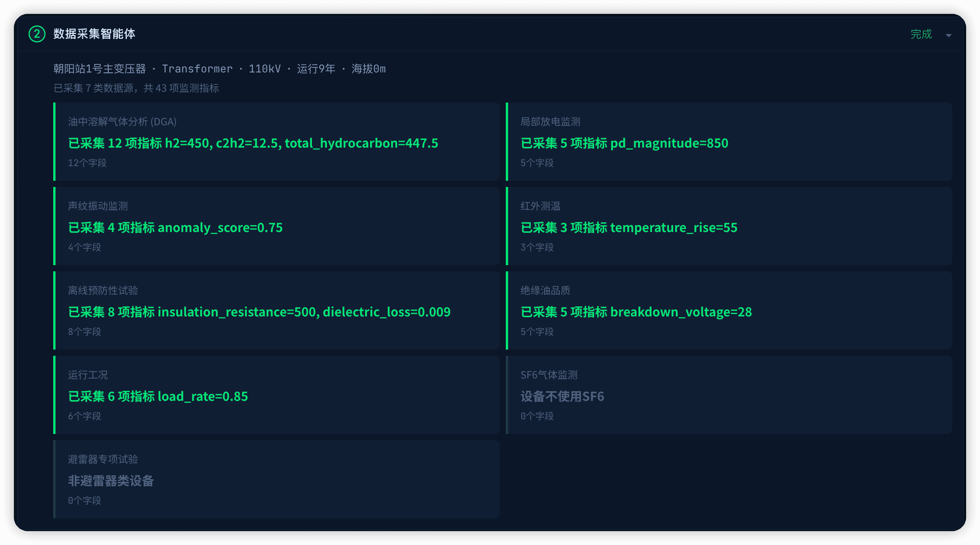
Task: Click the anomaly_score=0.75 result text
Action: (220, 228)
